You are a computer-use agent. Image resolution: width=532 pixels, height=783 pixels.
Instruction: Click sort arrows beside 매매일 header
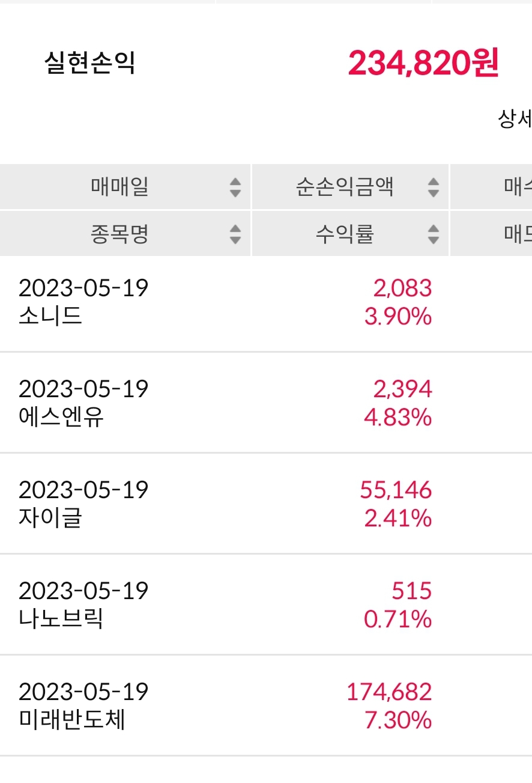235,187
